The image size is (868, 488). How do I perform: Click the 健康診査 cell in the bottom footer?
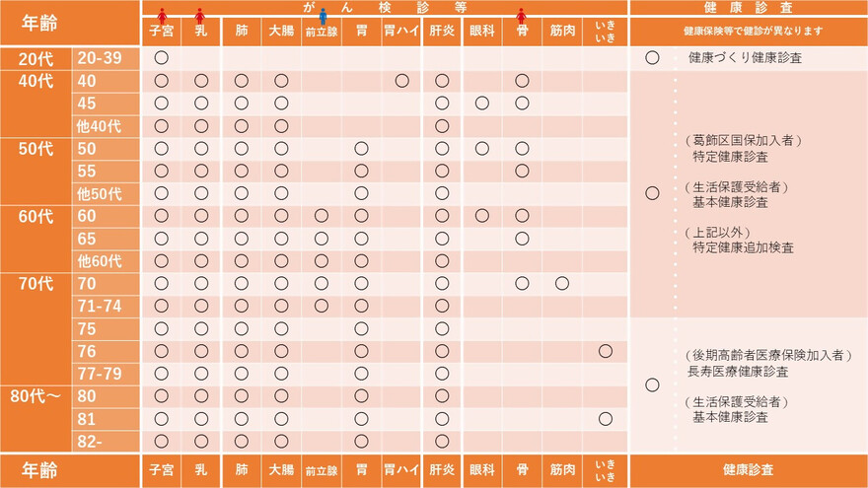[747, 470]
